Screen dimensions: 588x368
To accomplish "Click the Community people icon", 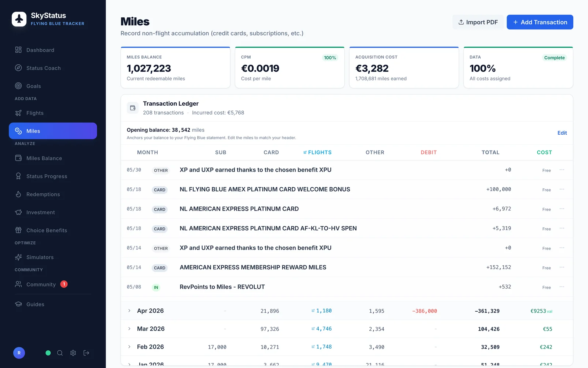I will tap(18, 284).
